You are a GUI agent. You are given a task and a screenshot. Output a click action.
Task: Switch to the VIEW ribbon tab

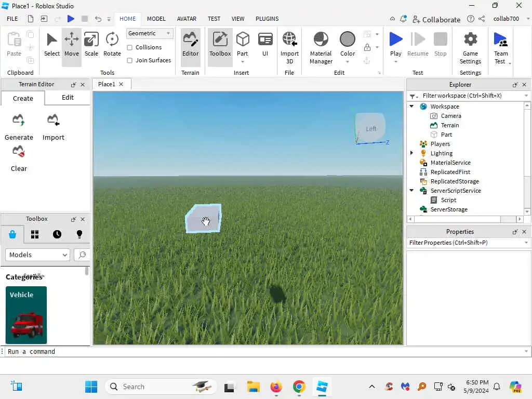tap(238, 19)
